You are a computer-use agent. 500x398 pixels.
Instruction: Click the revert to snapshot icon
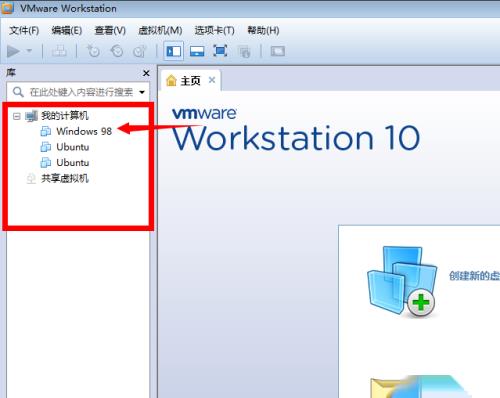click(x=117, y=51)
